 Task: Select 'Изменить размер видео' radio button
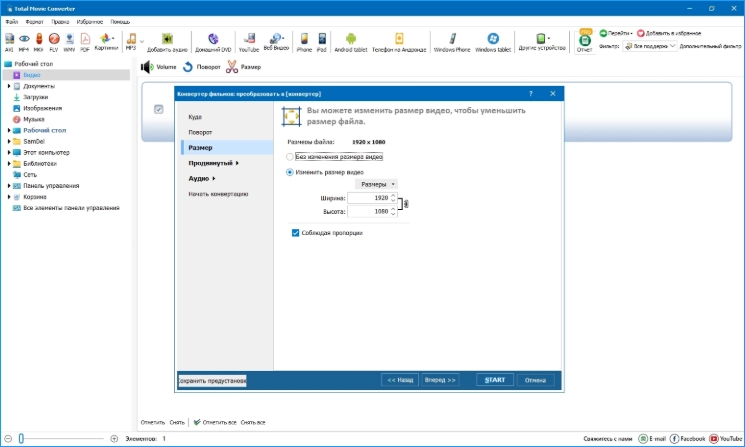[290, 172]
